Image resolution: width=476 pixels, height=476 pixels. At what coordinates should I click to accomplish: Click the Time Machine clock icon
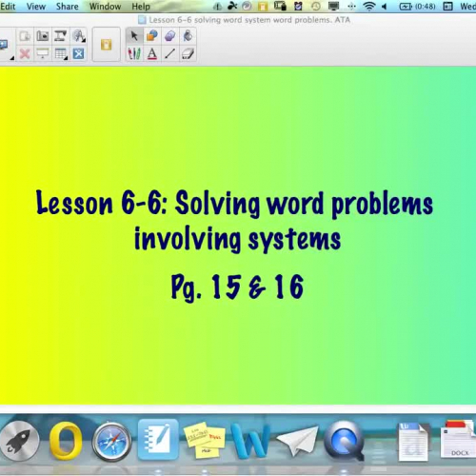(316, 6)
